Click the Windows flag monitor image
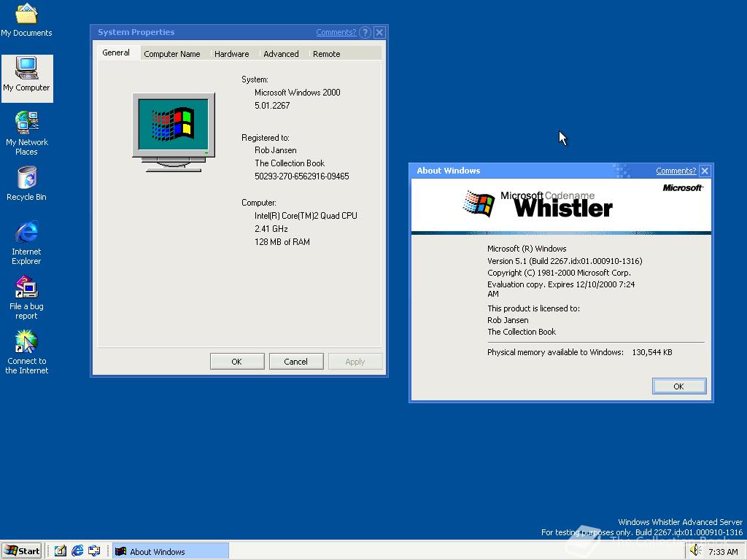747x560 pixels. [174, 132]
